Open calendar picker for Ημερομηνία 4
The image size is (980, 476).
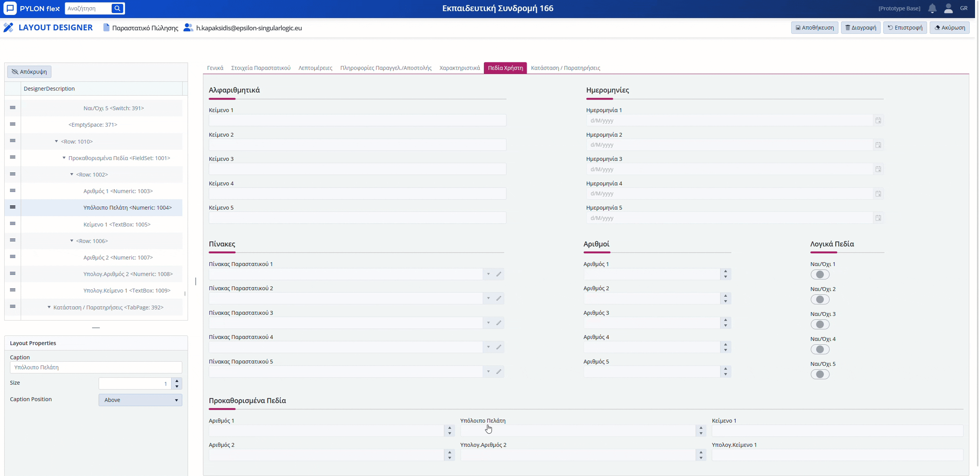(x=878, y=194)
